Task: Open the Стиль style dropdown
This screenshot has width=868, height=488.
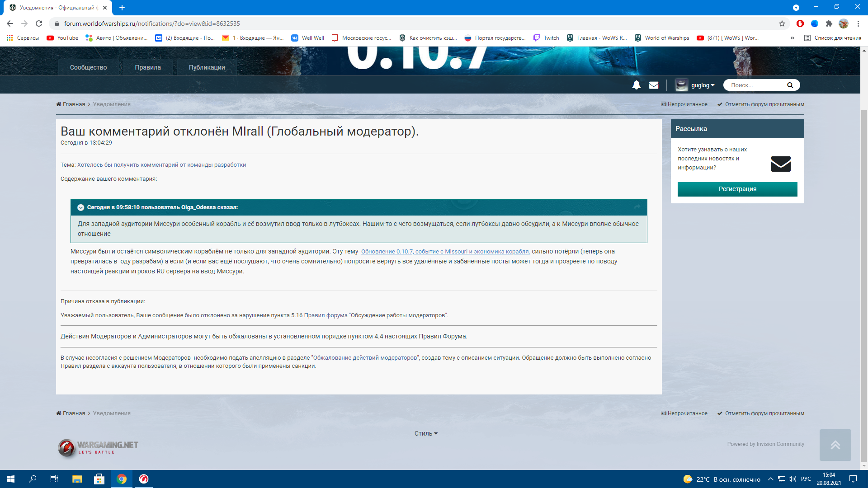Action: pos(426,433)
